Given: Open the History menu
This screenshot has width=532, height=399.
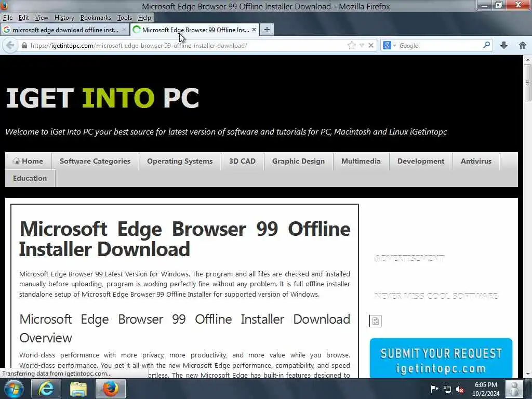Looking at the screenshot, I should click(64, 18).
